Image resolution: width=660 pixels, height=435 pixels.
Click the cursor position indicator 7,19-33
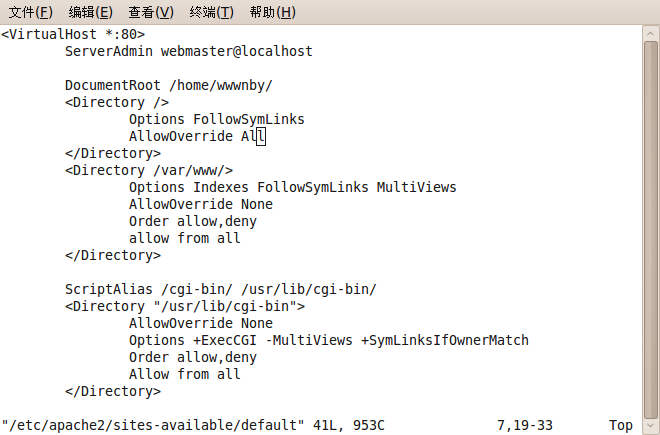[525, 425]
